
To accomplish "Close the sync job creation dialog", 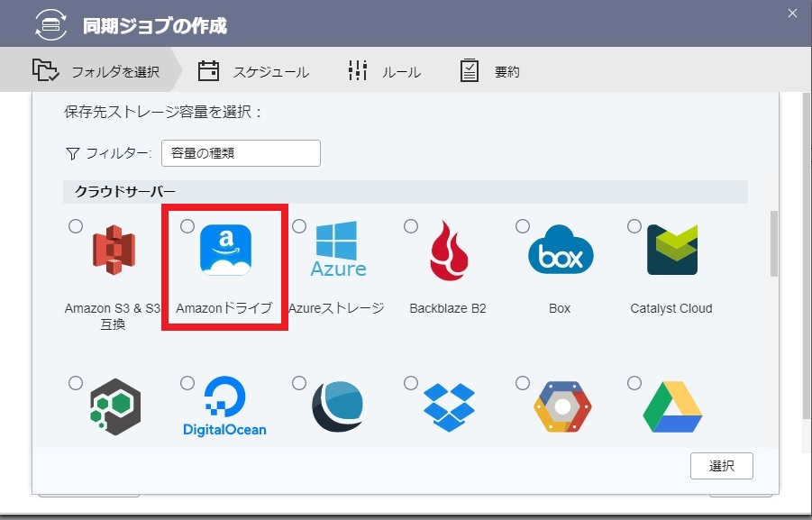I will pos(792,13).
